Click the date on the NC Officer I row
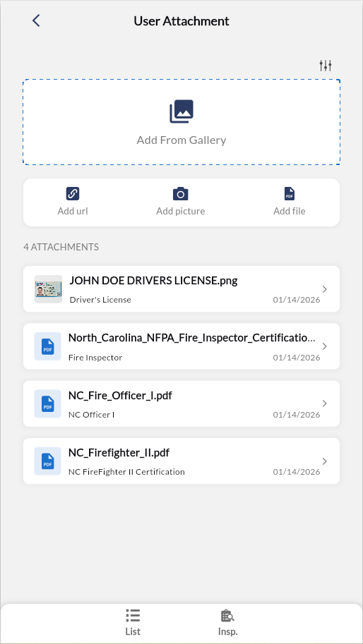This screenshot has width=363, height=644. [297, 415]
